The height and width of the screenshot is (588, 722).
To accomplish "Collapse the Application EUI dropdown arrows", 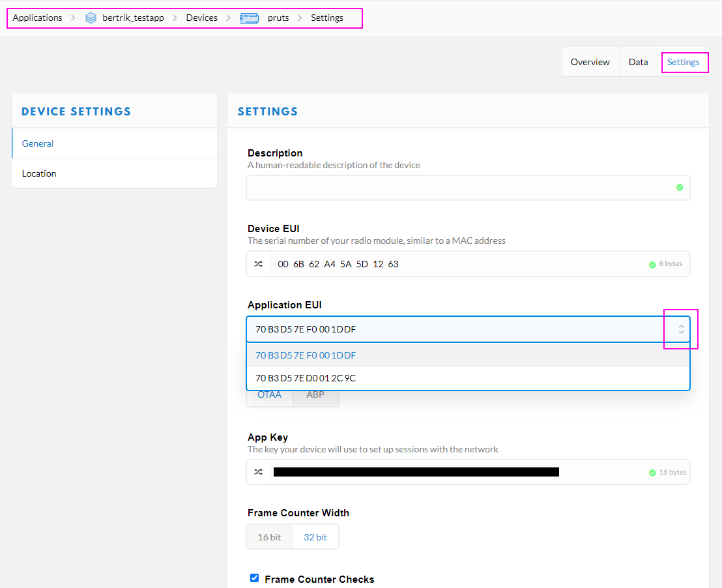I will click(681, 329).
